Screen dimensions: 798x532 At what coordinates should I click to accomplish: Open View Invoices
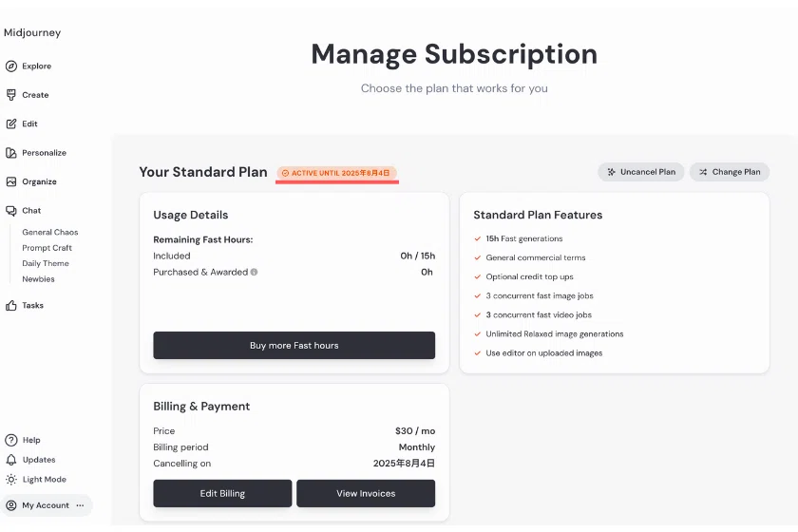click(366, 493)
